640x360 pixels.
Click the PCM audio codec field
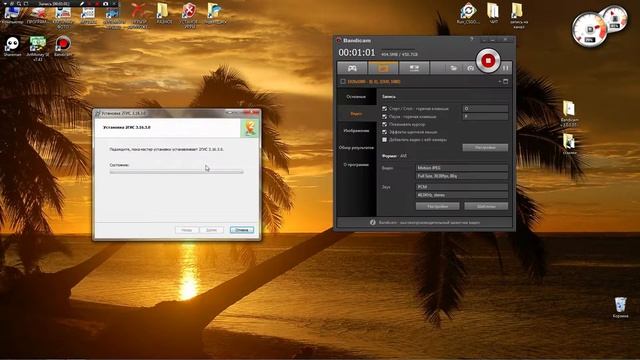pyautogui.click(x=462, y=187)
